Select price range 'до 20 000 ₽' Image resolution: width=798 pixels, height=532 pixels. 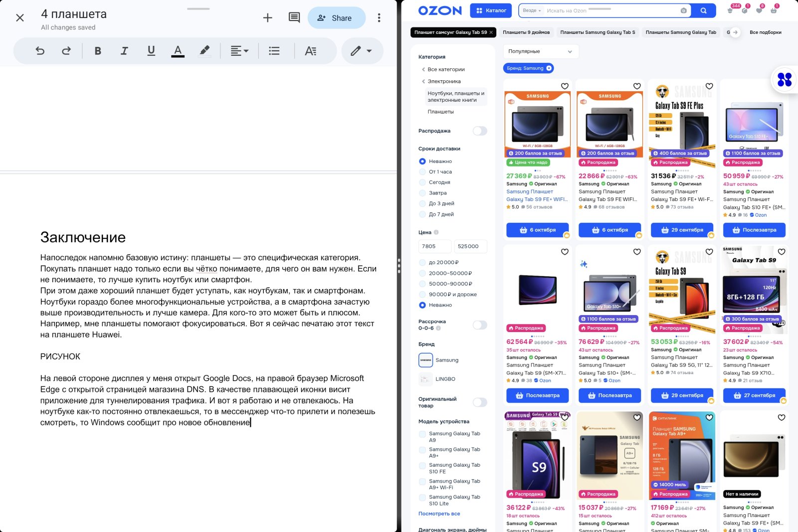pos(422,263)
